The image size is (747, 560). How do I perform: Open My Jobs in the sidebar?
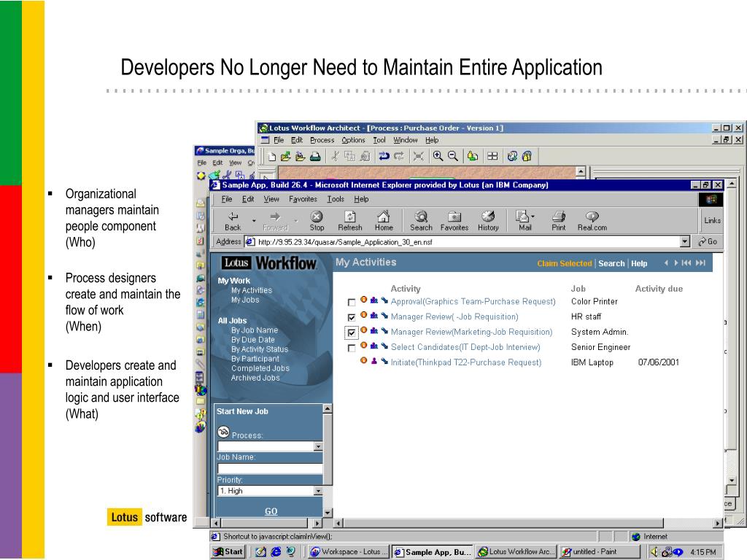coord(245,300)
